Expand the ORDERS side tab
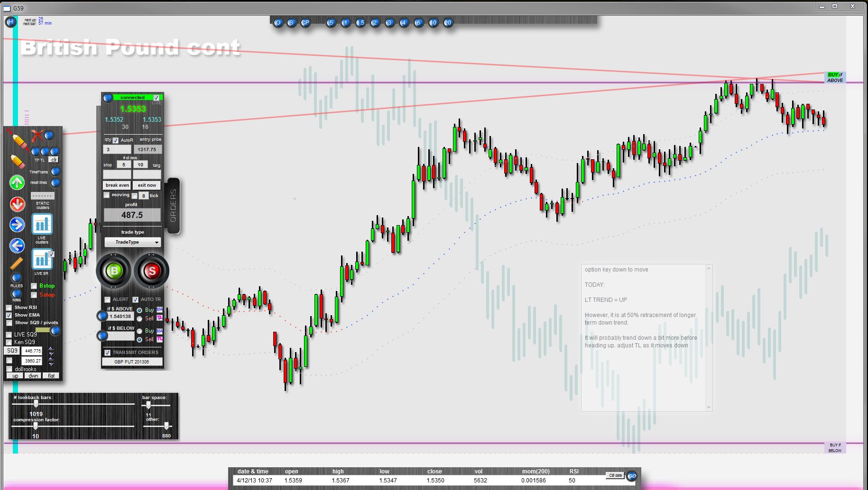The width and height of the screenshot is (868, 490). click(173, 206)
